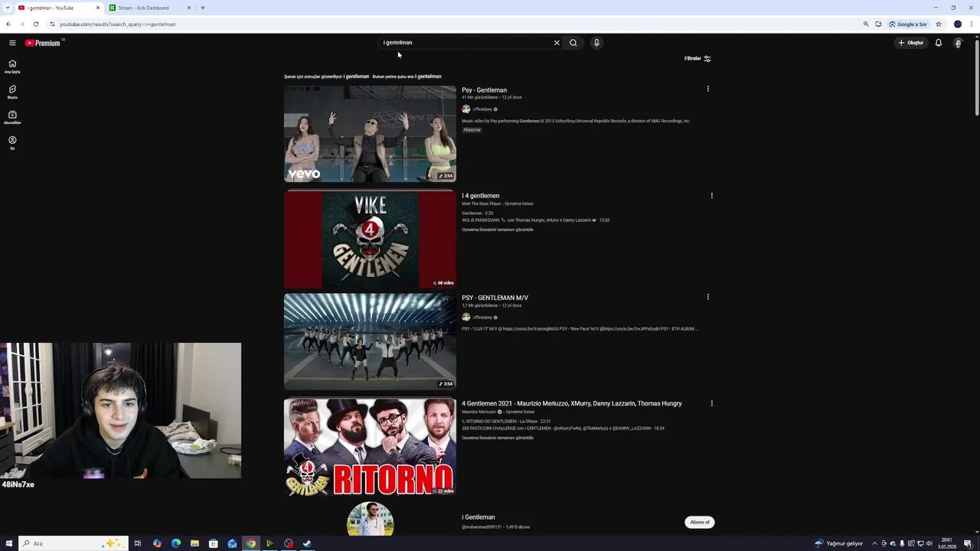The image size is (980, 551).
Task: Go back in Chrome
Action: (x=8, y=24)
